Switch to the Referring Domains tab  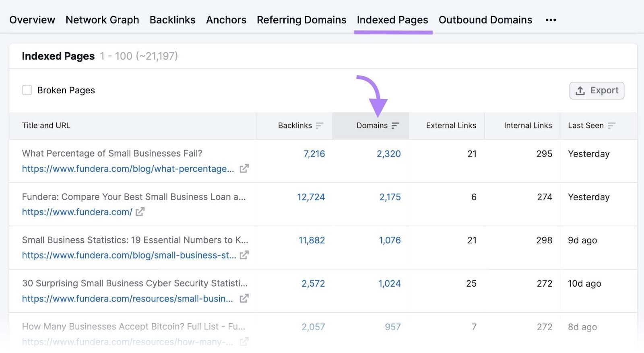point(301,20)
